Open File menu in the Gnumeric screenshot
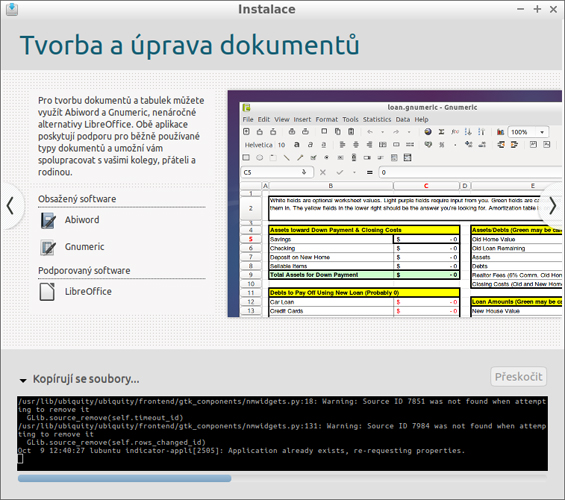 (248, 119)
